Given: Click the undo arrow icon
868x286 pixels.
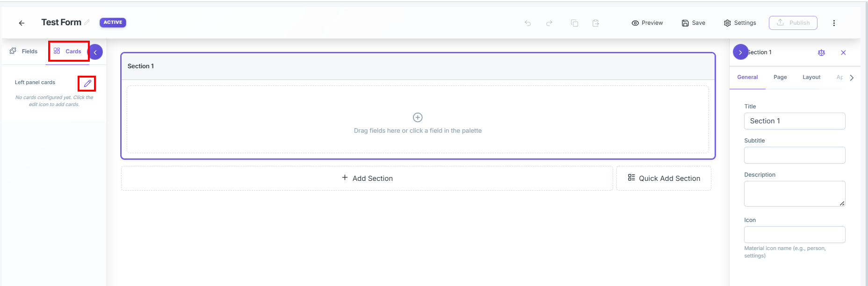Looking at the screenshot, I should pos(528,23).
